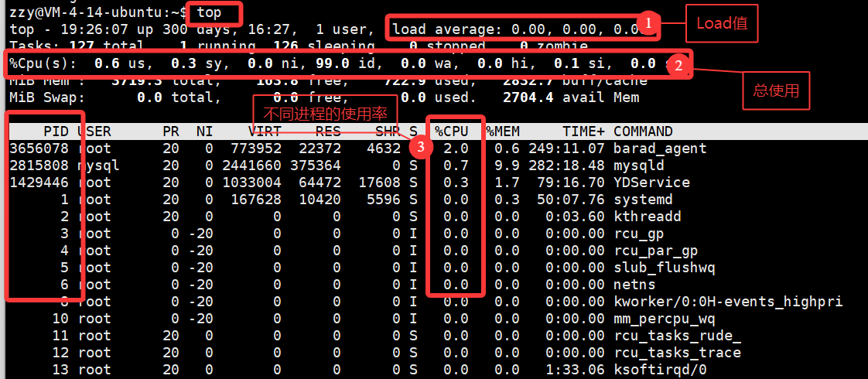The width and height of the screenshot is (868, 379).
Task: Click the rcu_par_gp command name
Action: [x=656, y=251]
